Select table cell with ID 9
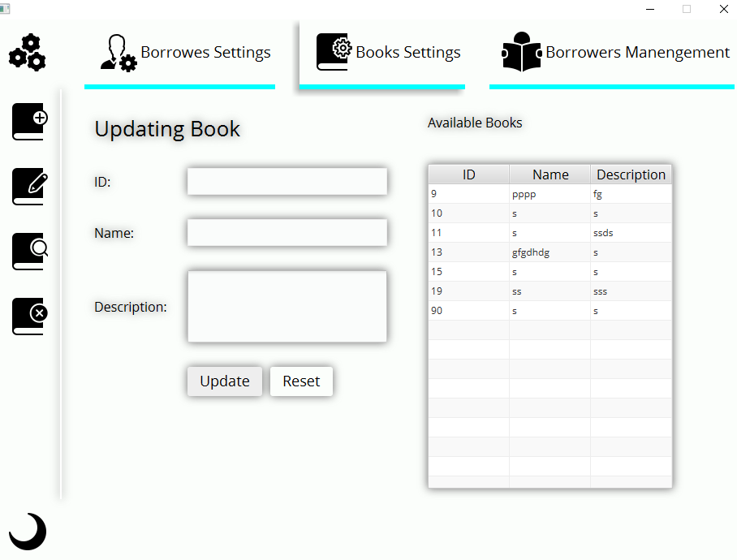 click(468, 193)
